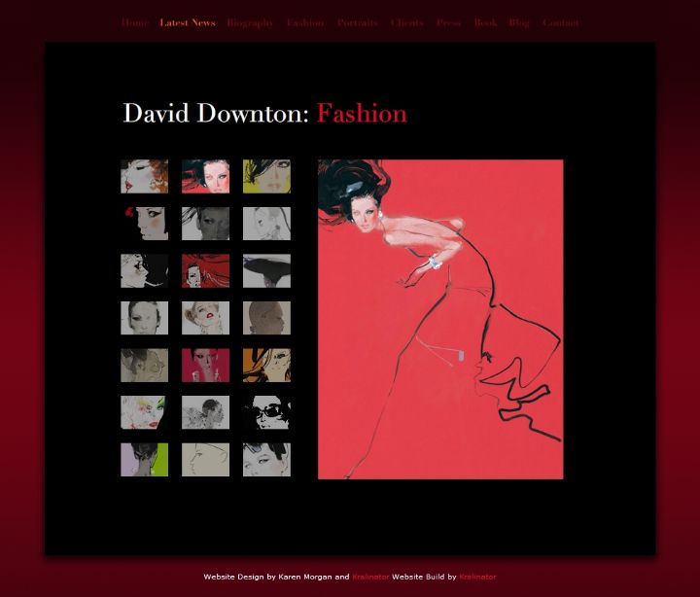Open the Blog from navigation

tap(519, 22)
